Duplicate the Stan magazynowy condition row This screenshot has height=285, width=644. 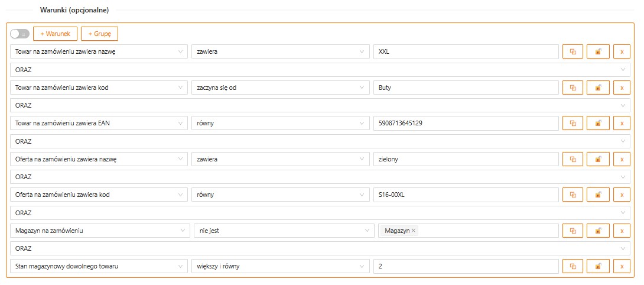pyautogui.click(x=573, y=267)
